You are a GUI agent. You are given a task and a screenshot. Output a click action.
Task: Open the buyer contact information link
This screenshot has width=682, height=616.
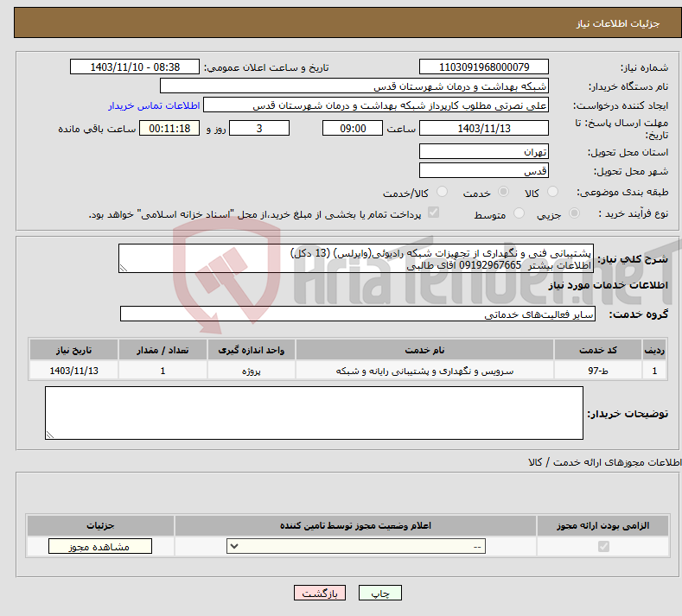[x=154, y=105]
